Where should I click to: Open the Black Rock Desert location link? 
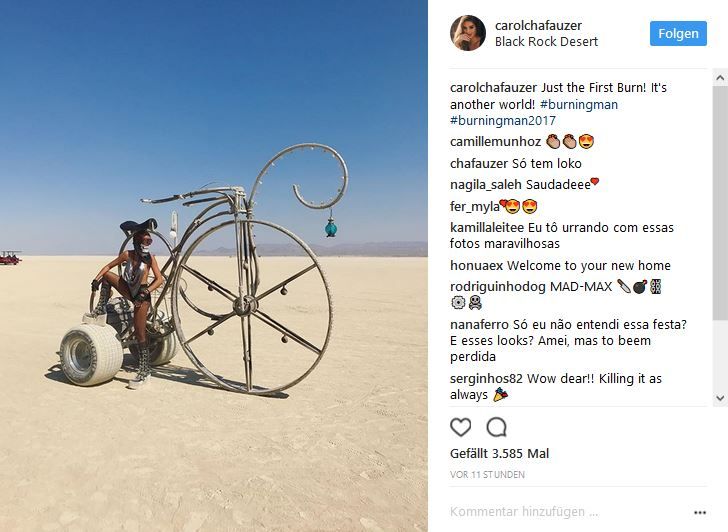pos(546,42)
